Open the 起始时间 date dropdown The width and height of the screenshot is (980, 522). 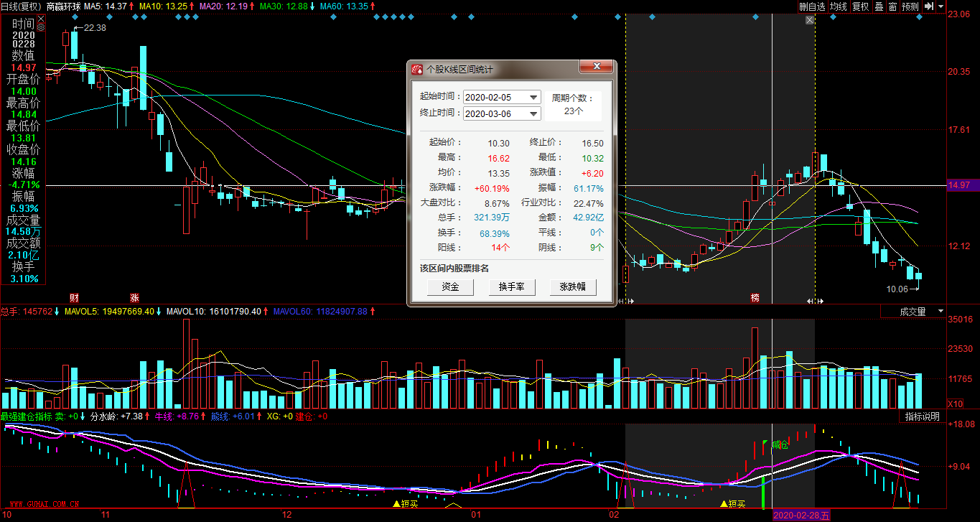coord(533,97)
